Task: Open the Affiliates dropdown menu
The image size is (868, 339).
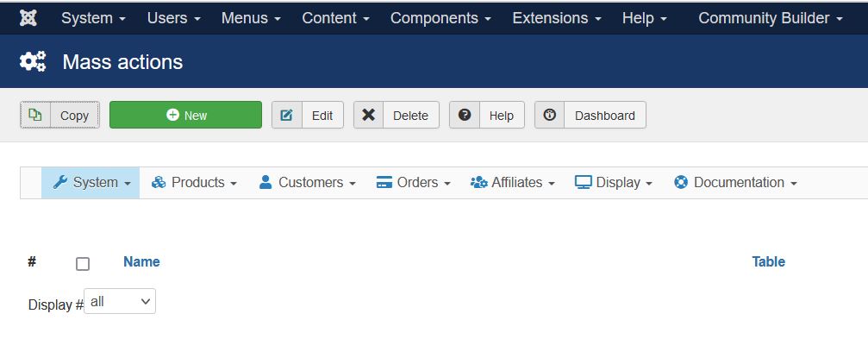Action: [x=513, y=182]
